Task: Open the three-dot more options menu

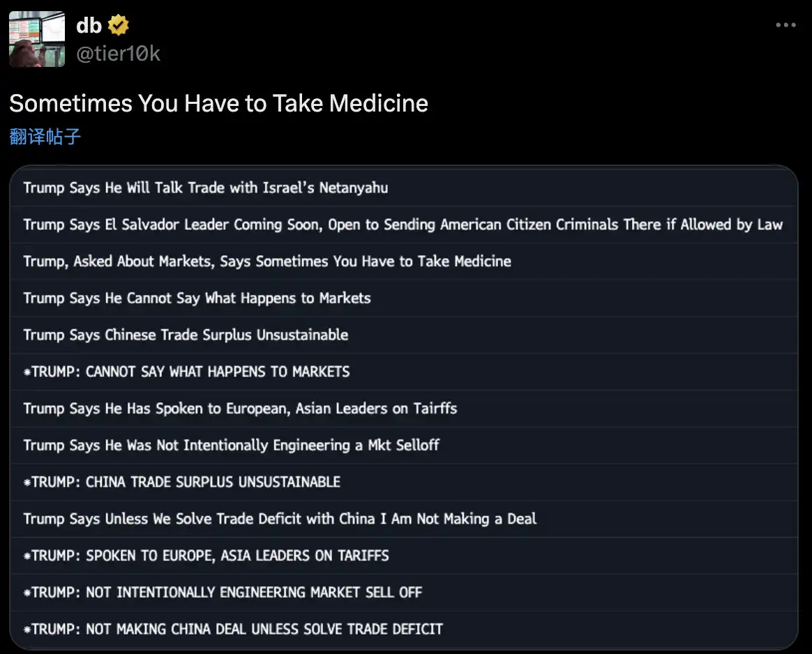Action: [785, 25]
